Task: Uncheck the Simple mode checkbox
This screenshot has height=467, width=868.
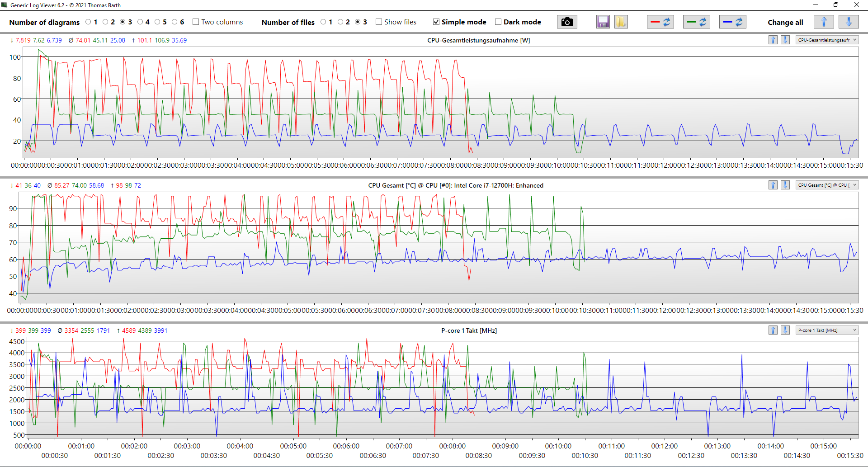Action: coord(436,22)
